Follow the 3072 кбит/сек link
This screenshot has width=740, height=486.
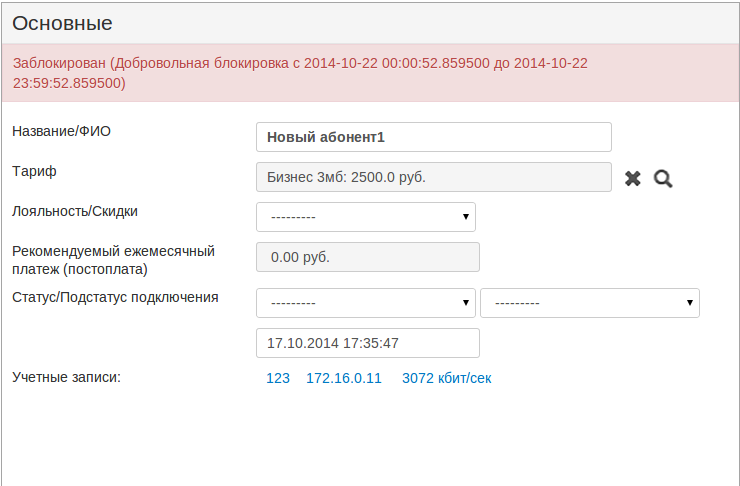pos(446,378)
